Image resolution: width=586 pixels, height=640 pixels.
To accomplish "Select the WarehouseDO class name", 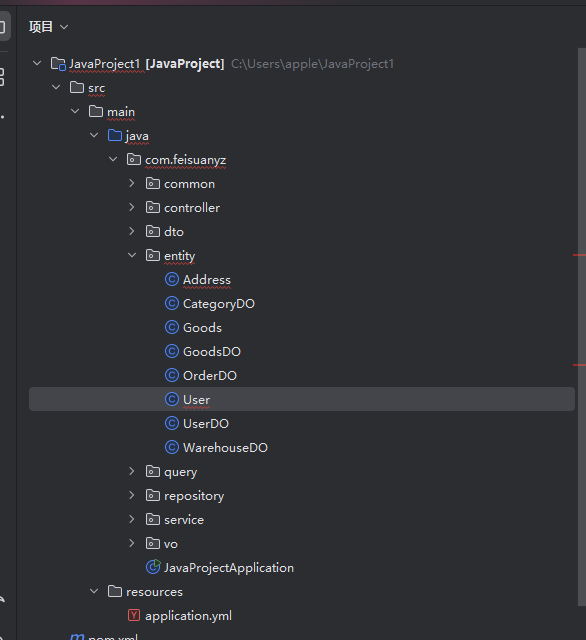I will pos(225,448).
